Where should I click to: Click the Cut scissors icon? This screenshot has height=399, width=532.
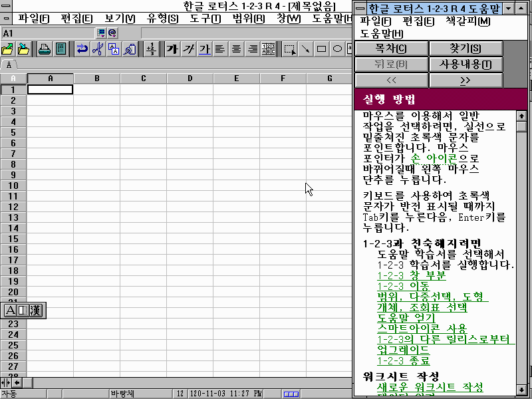98,49
